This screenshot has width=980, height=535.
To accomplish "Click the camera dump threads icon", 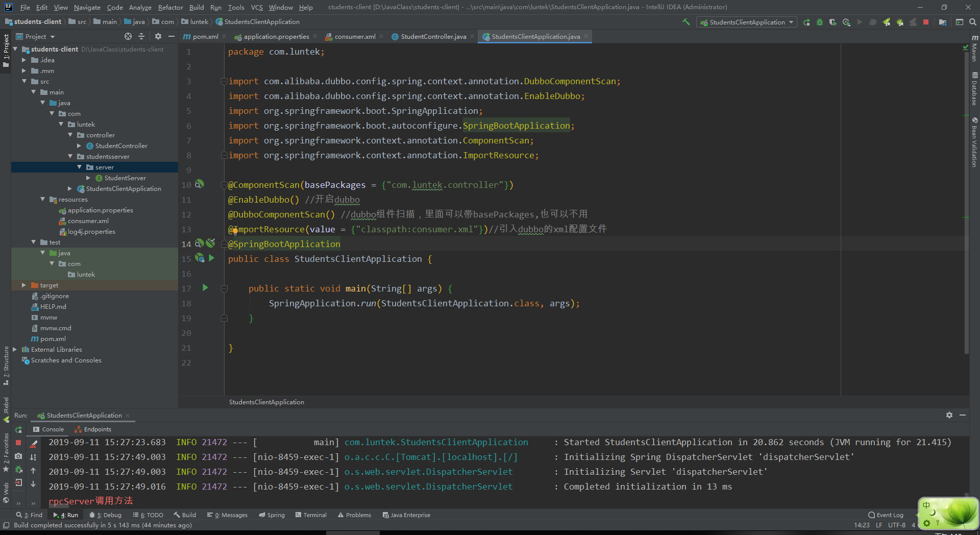I will pyautogui.click(x=18, y=456).
